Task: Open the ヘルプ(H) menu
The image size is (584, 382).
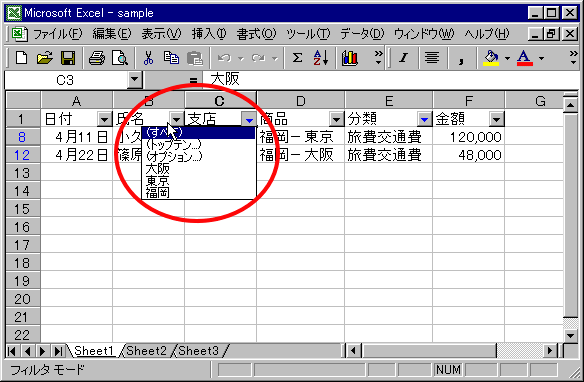Action: [486, 34]
